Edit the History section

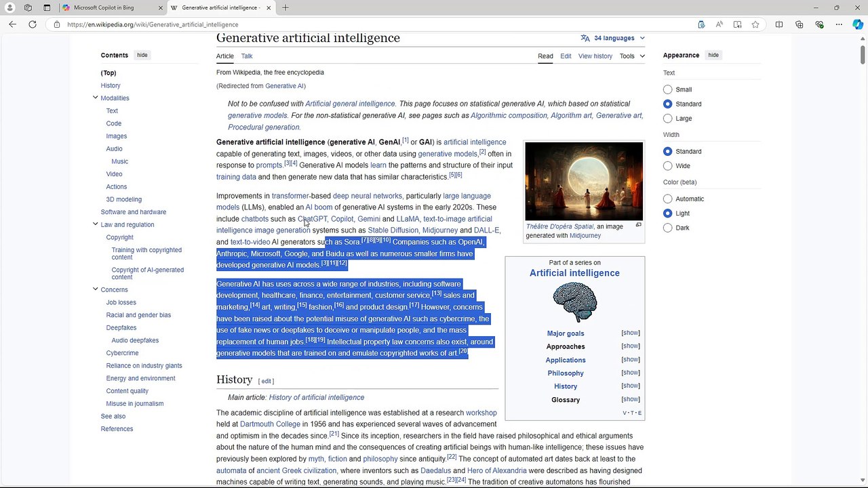click(266, 381)
